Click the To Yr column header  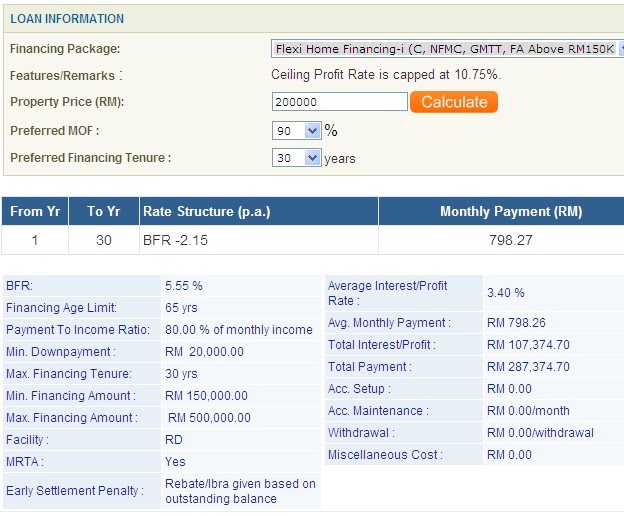104,211
